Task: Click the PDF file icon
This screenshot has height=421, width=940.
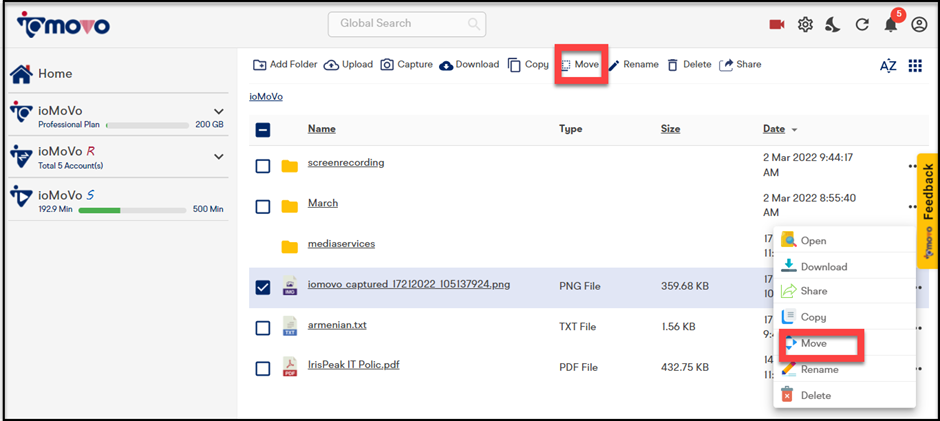Action: (290, 366)
